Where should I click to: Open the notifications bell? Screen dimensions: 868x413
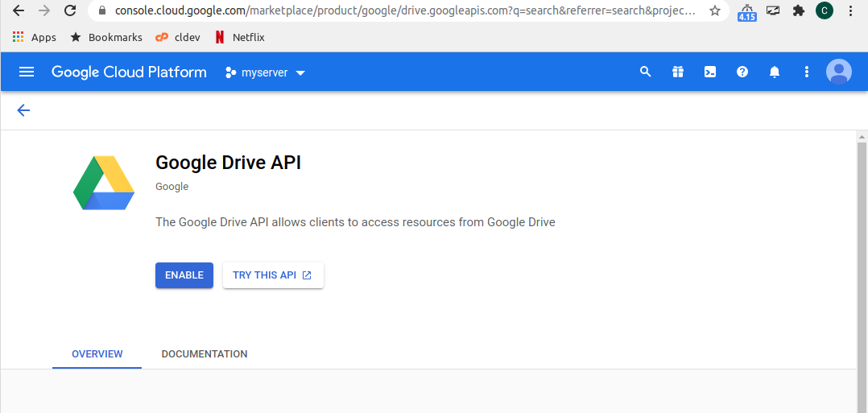[x=775, y=72]
